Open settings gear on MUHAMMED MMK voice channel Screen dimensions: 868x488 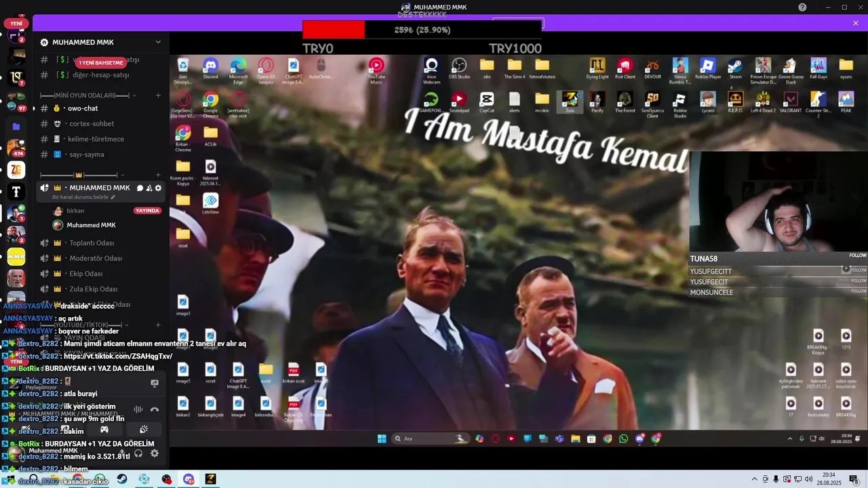(159, 188)
